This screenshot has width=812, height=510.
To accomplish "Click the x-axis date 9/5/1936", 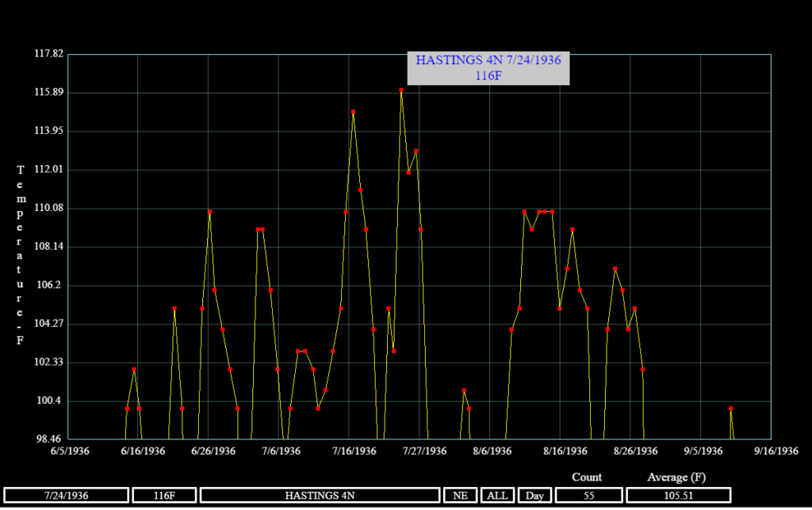I will tap(703, 451).
